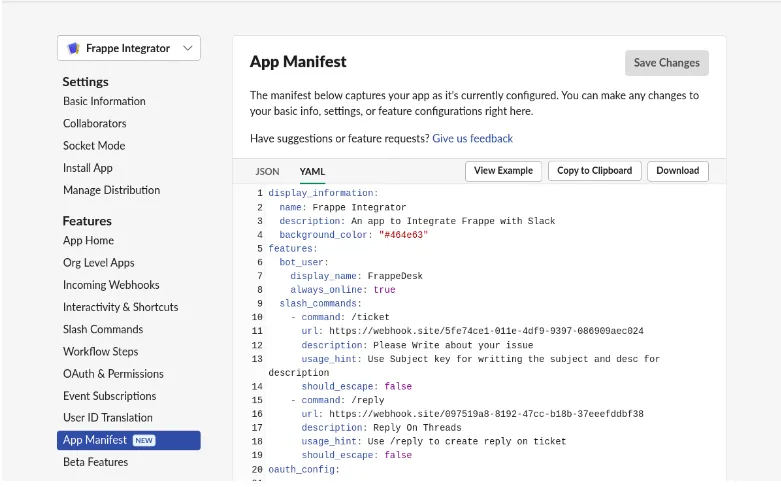Viewport: 781px width, 487px height.
Task: Open Beta Features page
Action: (x=96, y=462)
